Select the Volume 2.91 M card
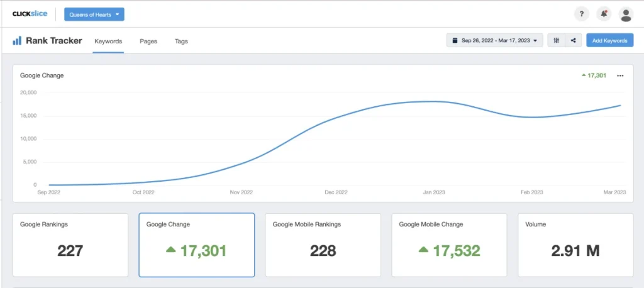 pos(575,245)
